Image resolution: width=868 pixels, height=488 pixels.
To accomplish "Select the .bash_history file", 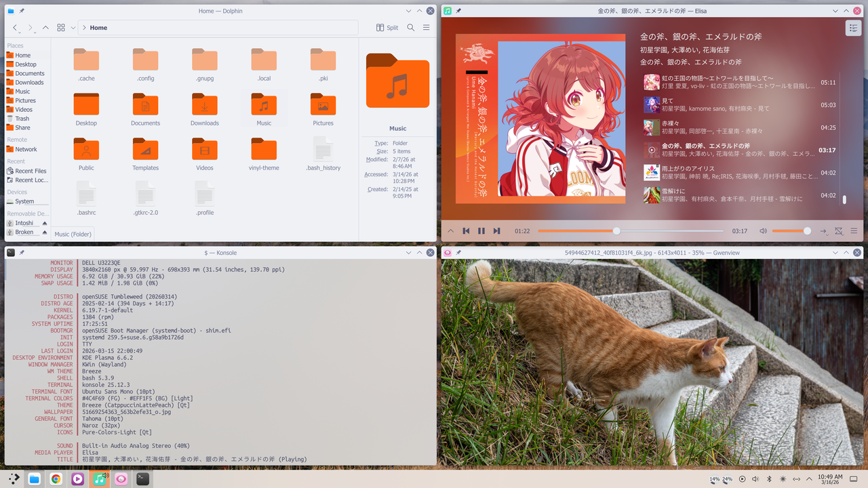I will click(323, 155).
